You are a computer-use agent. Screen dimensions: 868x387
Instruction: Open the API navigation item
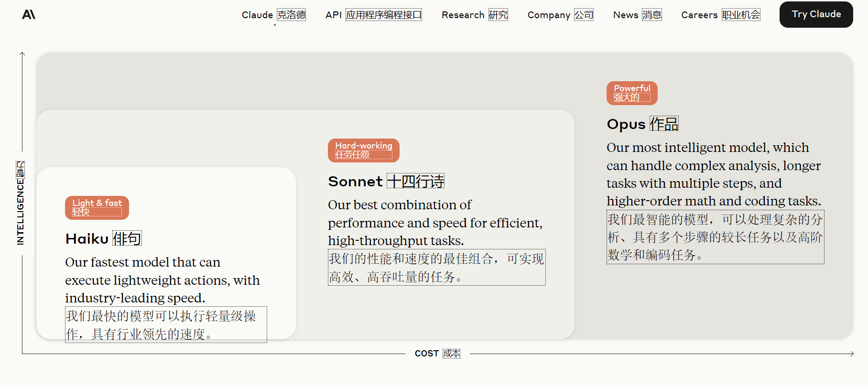coord(374,15)
